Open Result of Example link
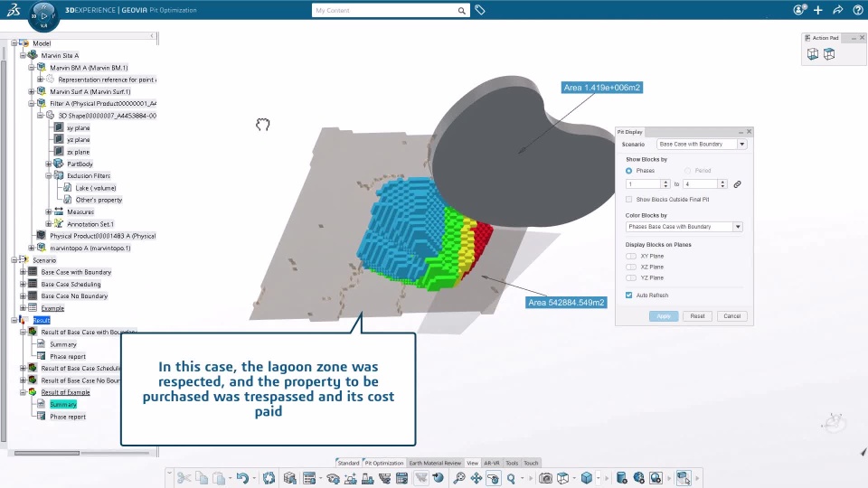The width and height of the screenshot is (868, 488). (65, 392)
